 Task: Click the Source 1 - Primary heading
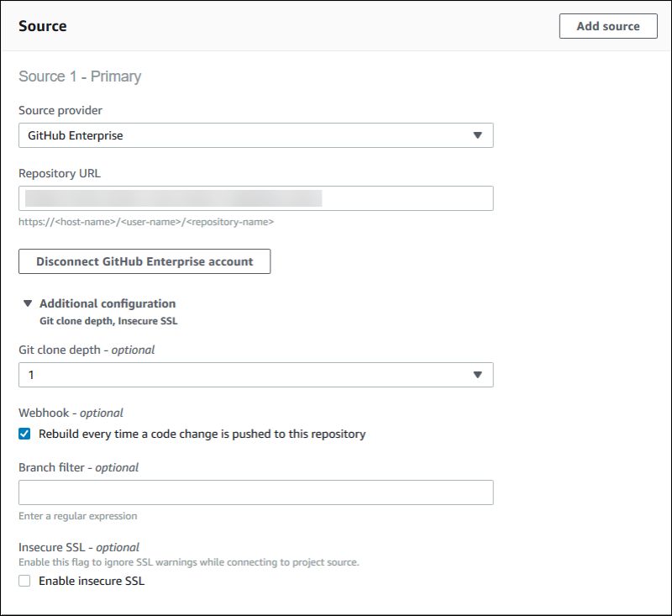(x=79, y=76)
